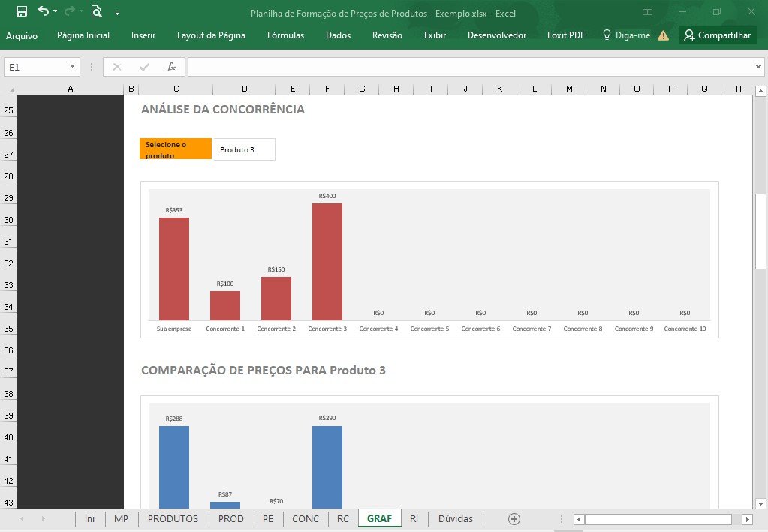This screenshot has height=532, width=768.
Task: Click the Compartilhar share button
Action: click(718, 35)
